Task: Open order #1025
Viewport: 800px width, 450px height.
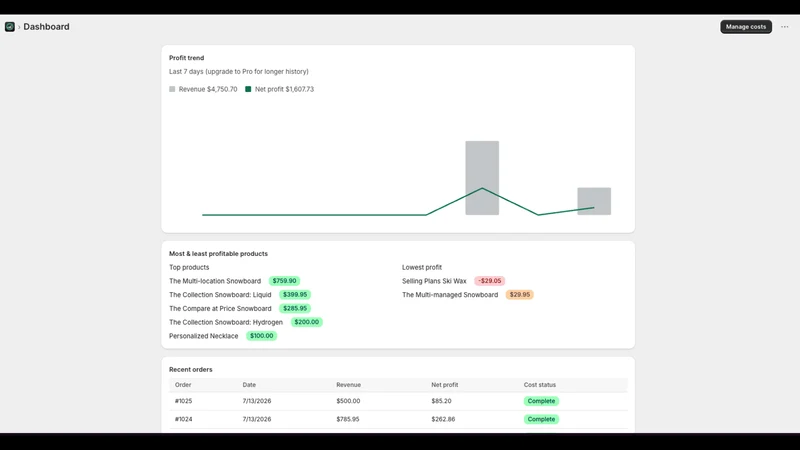Action: point(183,401)
